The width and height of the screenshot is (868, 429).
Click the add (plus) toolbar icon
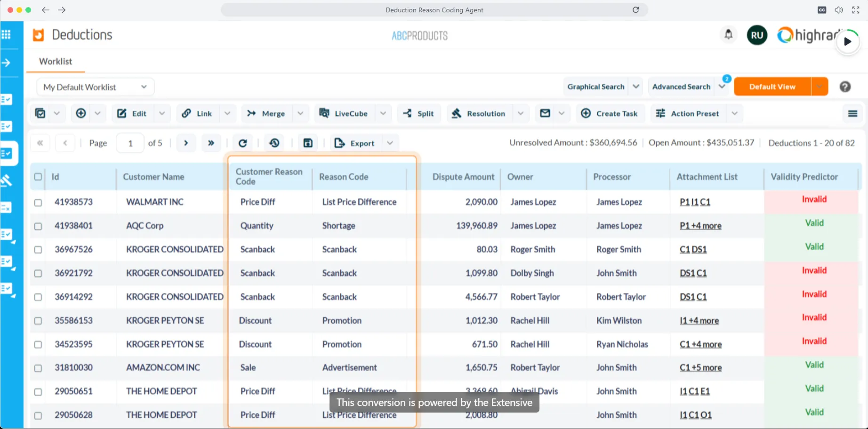coord(81,113)
